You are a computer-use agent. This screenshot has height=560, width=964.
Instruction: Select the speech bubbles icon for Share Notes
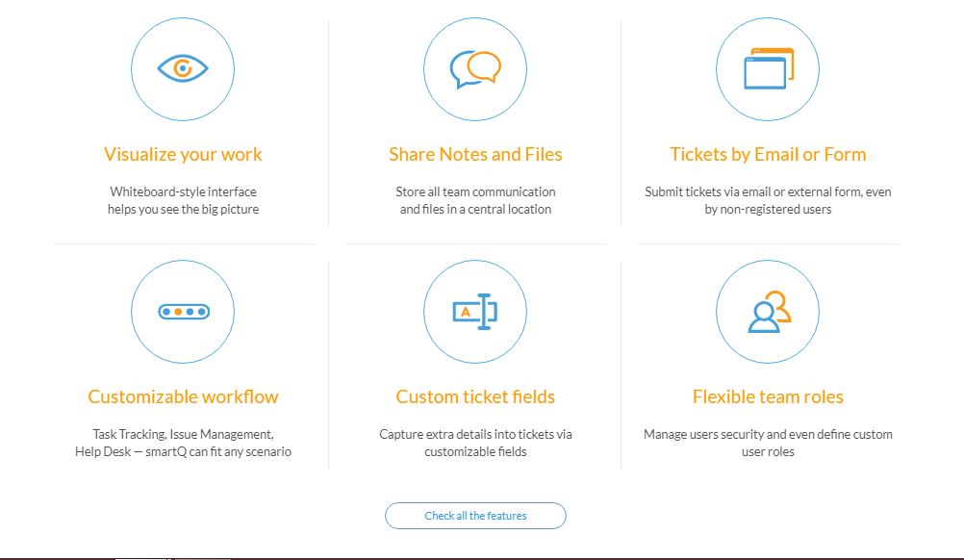[x=475, y=68]
